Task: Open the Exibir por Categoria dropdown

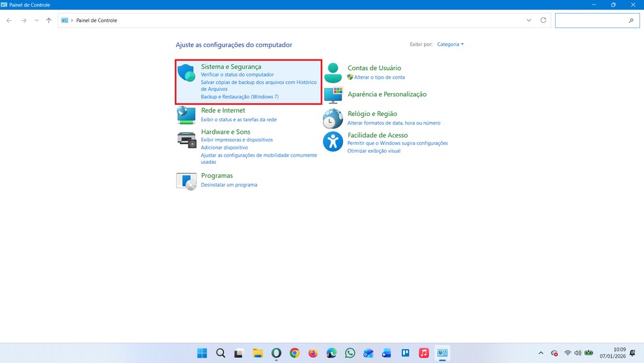Action: click(x=450, y=45)
